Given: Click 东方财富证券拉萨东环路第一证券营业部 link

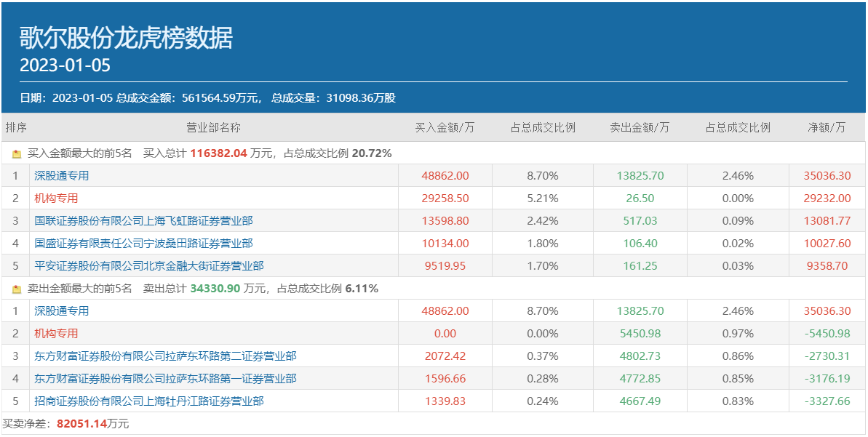Looking at the screenshot, I should pos(165,379).
